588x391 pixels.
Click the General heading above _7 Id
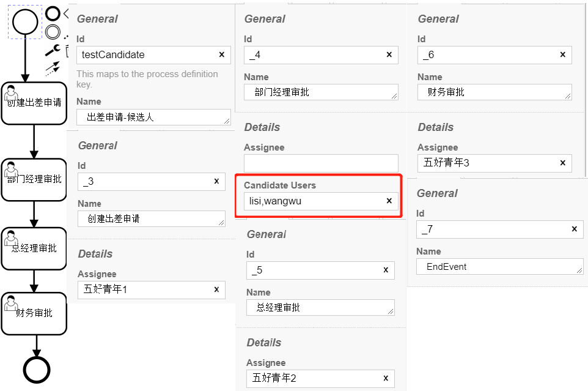pos(437,193)
